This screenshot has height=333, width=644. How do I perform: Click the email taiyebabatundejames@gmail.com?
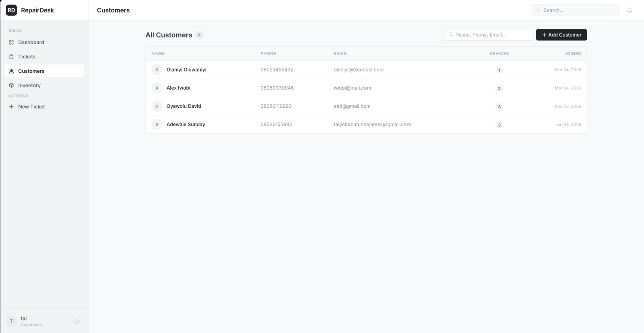(372, 125)
